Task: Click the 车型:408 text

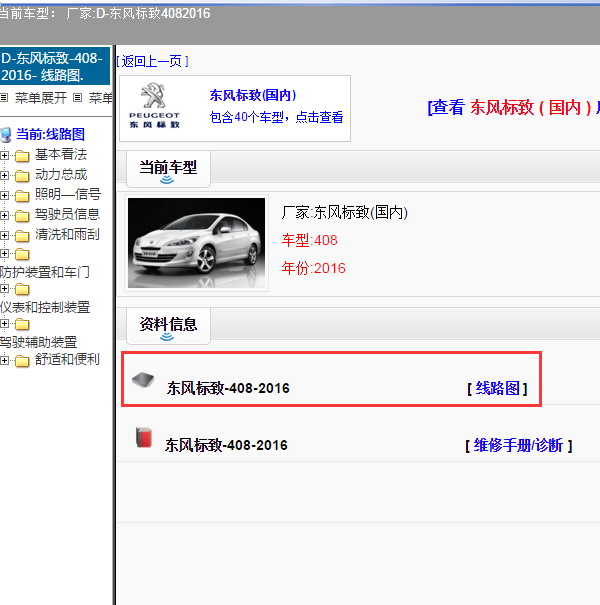Action: coord(309,240)
